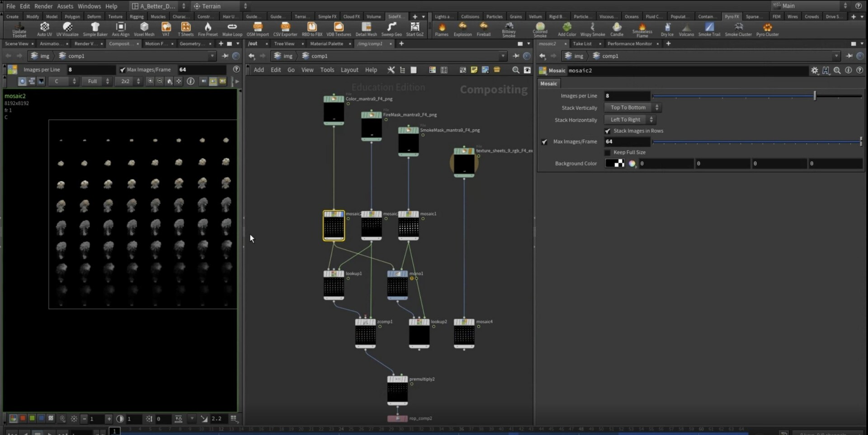868x435 pixels.
Task: Open the Layout menu in the network editor
Action: [349, 70]
